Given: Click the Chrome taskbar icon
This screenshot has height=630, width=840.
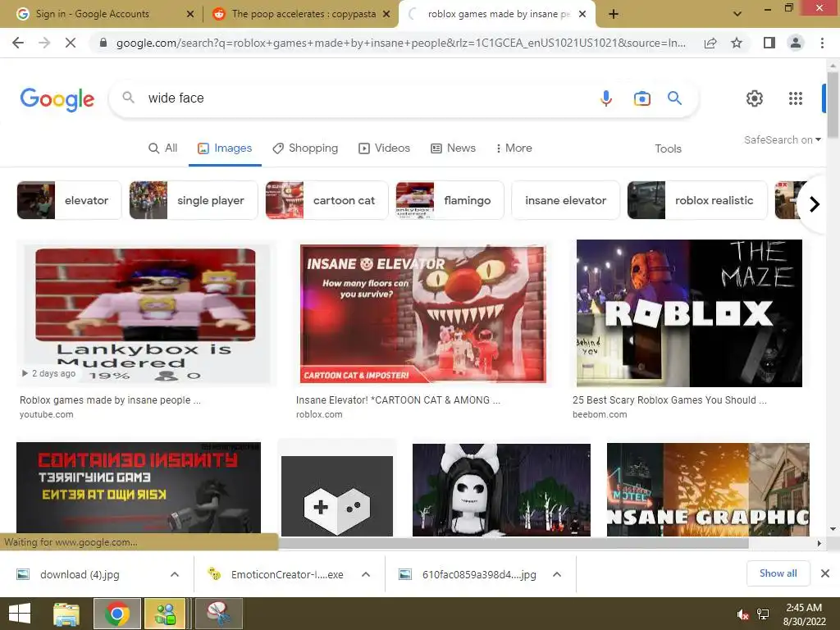Looking at the screenshot, I should point(116,614).
